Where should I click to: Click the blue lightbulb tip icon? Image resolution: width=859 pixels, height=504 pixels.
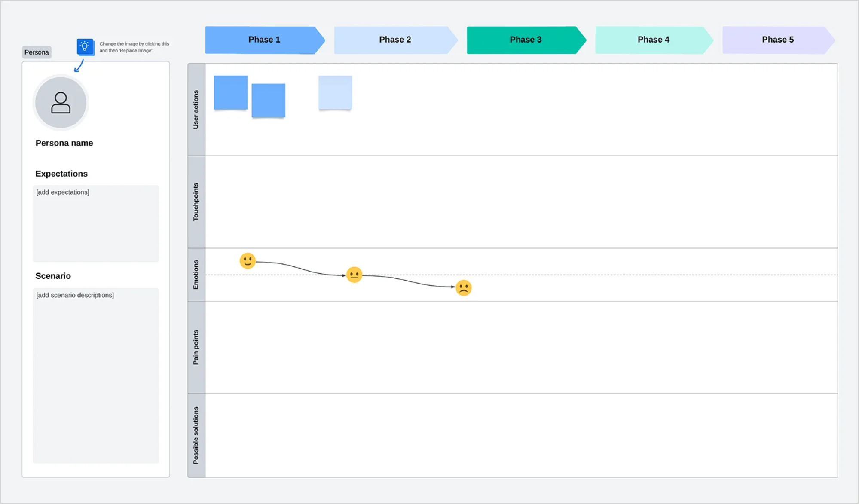(x=85, y=47)
